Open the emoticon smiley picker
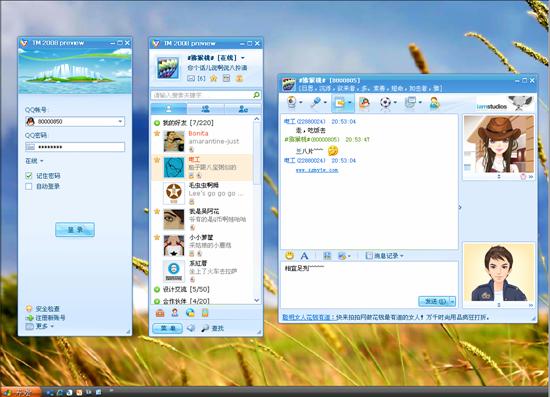The width and height of the screenshot is (550, 397). click(289, 255)
